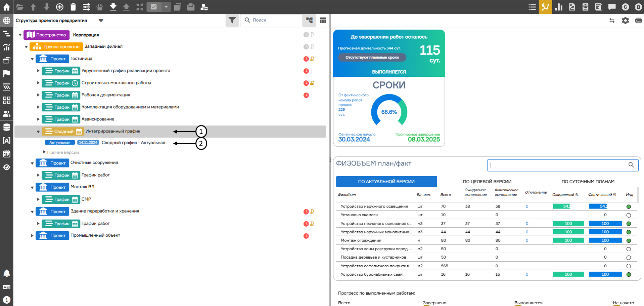Image resolution: width=644 pixels, height=306 pixels.
Task: Open the dropdown arrow beside the checkmark button
Action: (166, 7)
